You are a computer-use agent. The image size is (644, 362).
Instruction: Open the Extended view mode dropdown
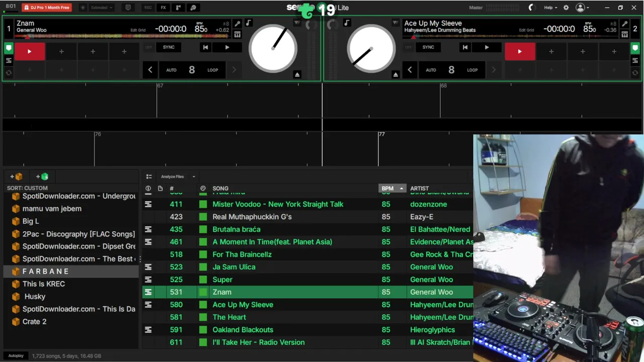click(102, 8)
